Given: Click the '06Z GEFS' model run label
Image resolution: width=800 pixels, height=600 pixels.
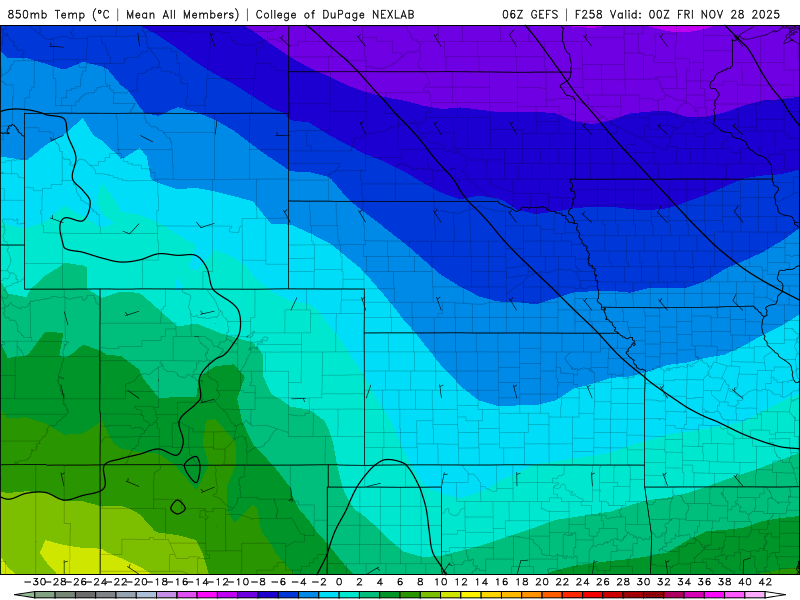Looking at the screenshot, I should point(530,14).
